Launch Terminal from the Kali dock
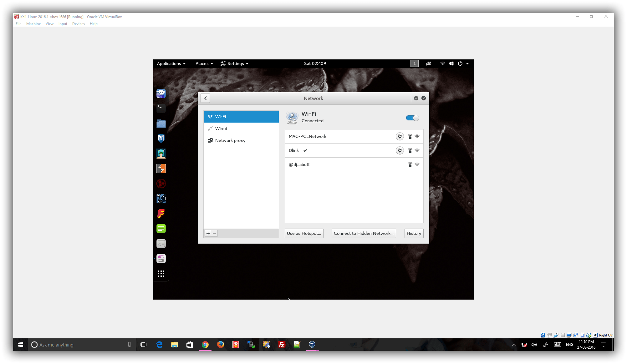627x364 pixels. 161,108
